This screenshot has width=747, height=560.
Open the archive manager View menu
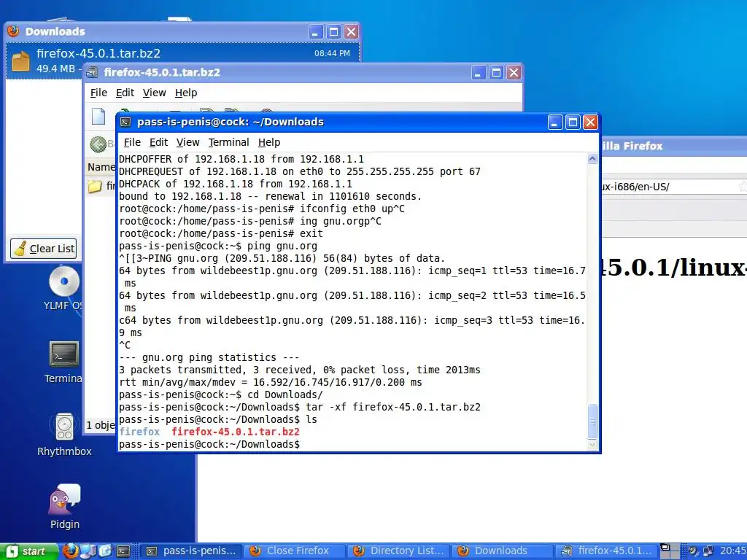tap(155, 93)
